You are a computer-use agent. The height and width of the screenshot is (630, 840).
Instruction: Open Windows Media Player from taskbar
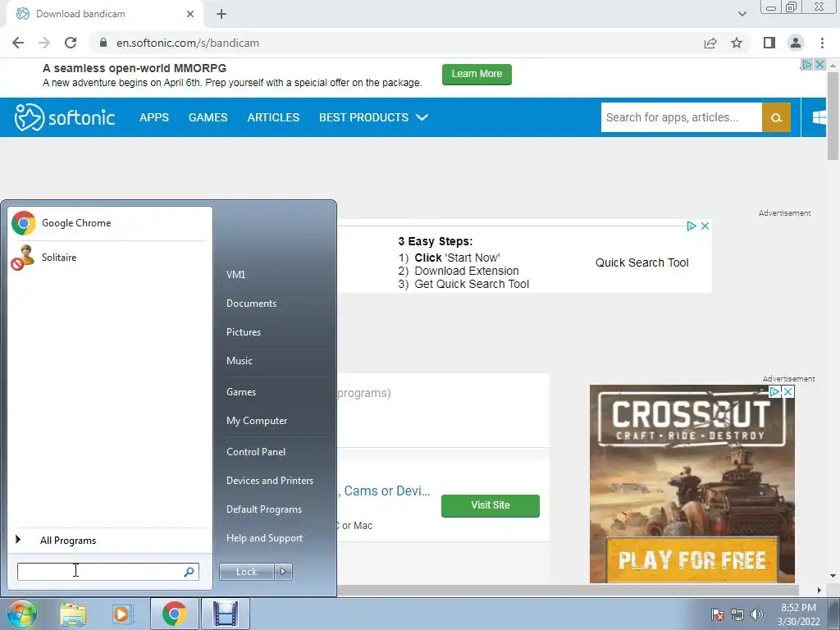(x=122, y=614)
